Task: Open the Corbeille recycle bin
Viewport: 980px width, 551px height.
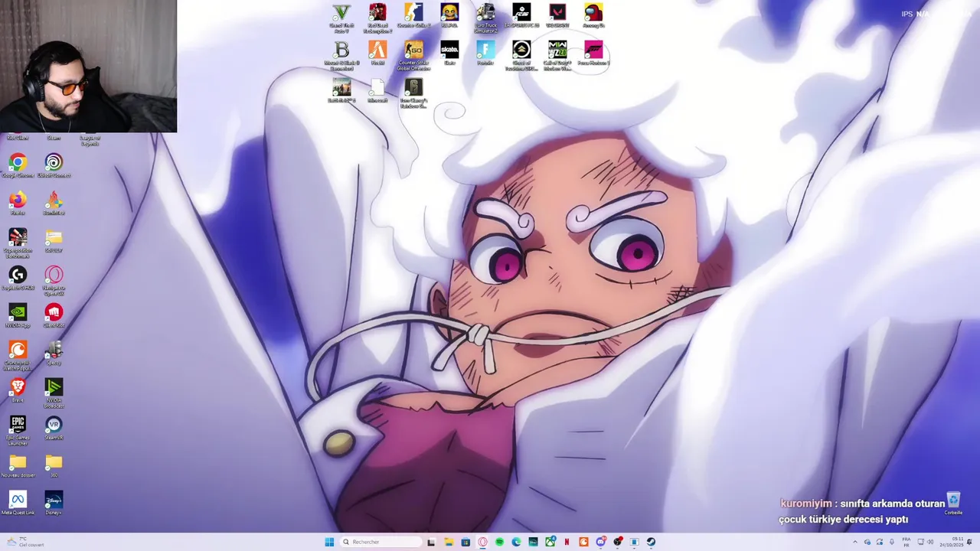Action: click(x=953, y=504)
